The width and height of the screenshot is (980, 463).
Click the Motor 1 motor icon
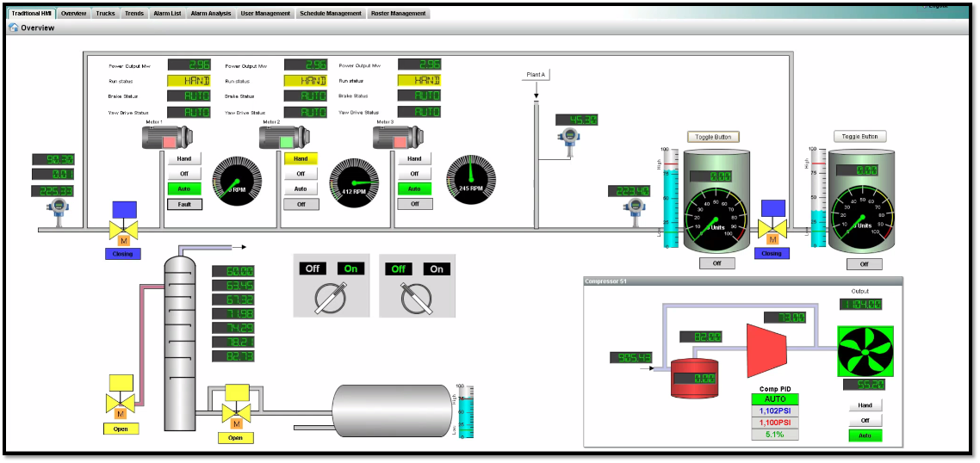pyautogui.click(x=167, y=138)
